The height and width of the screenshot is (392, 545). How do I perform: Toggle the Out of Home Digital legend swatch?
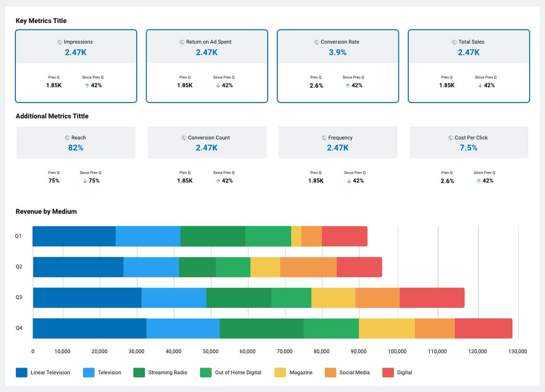pyautogui.click(x=206, y=372)
